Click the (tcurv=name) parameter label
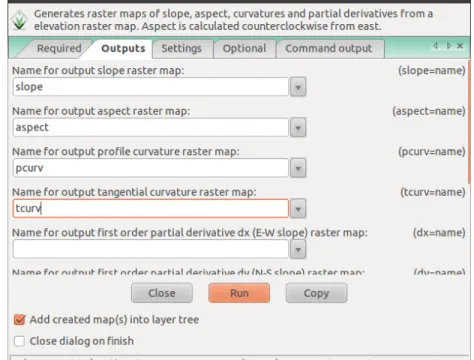 point(432,192)
